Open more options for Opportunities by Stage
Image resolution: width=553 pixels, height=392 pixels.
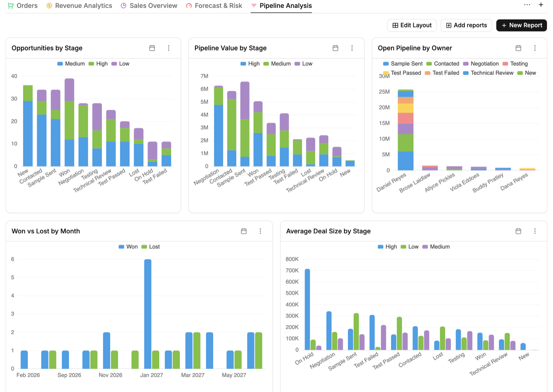169,48
